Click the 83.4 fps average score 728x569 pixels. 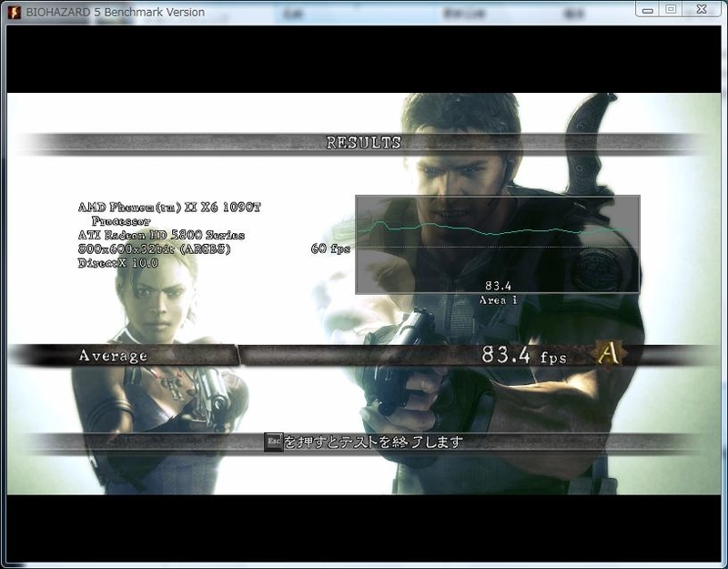524,355
